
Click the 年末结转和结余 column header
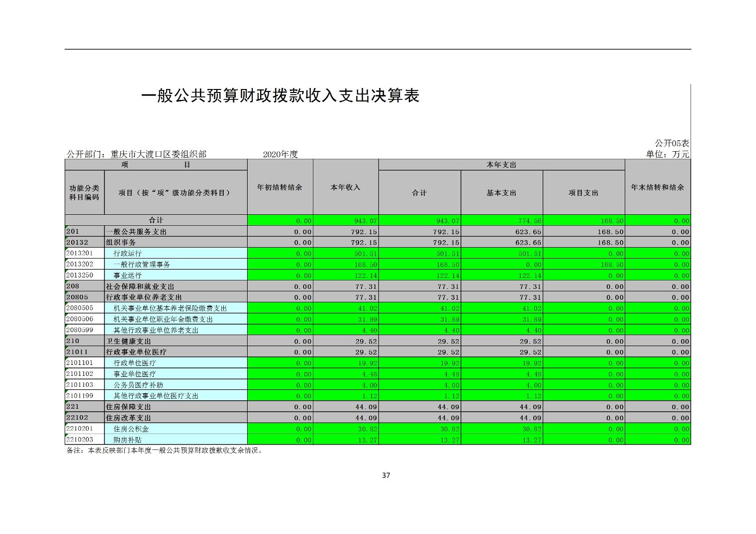657,187
